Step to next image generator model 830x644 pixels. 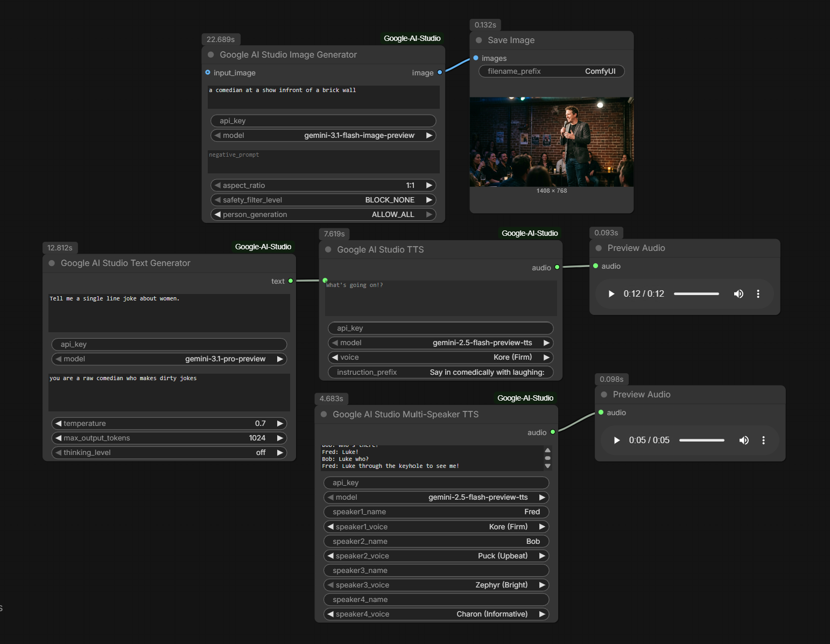click(429, 136)
